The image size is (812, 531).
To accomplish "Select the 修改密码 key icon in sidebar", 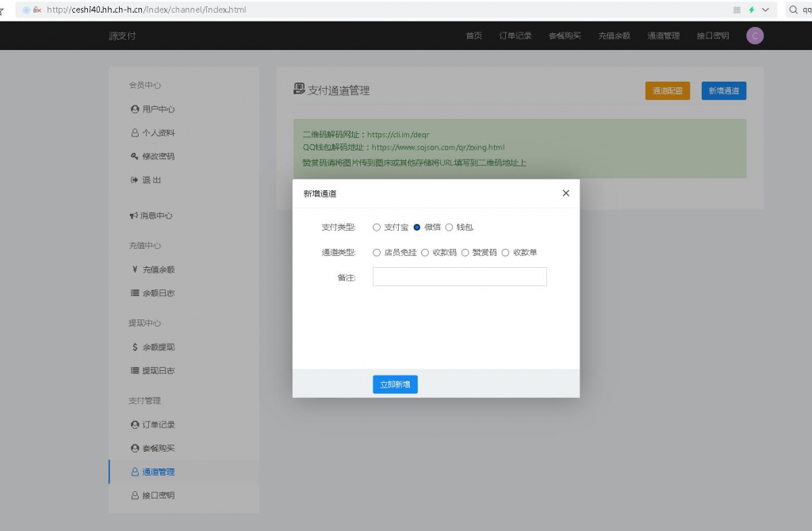I will tap(135, 156).
